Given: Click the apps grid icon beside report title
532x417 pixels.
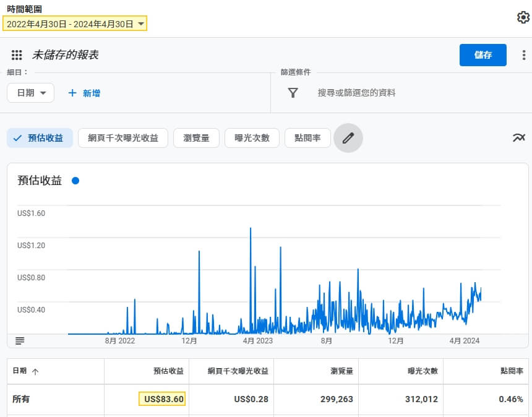Looking at the screenshot, I should (x=17, y=55).
